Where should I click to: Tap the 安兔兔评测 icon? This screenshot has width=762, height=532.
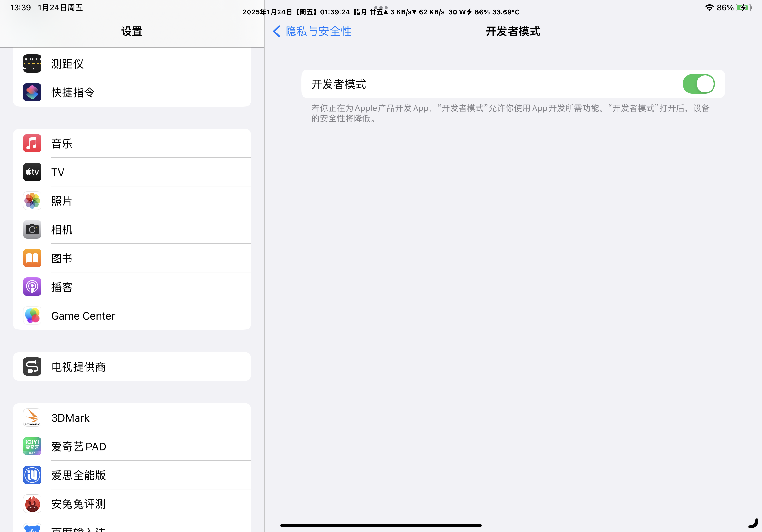32,504
